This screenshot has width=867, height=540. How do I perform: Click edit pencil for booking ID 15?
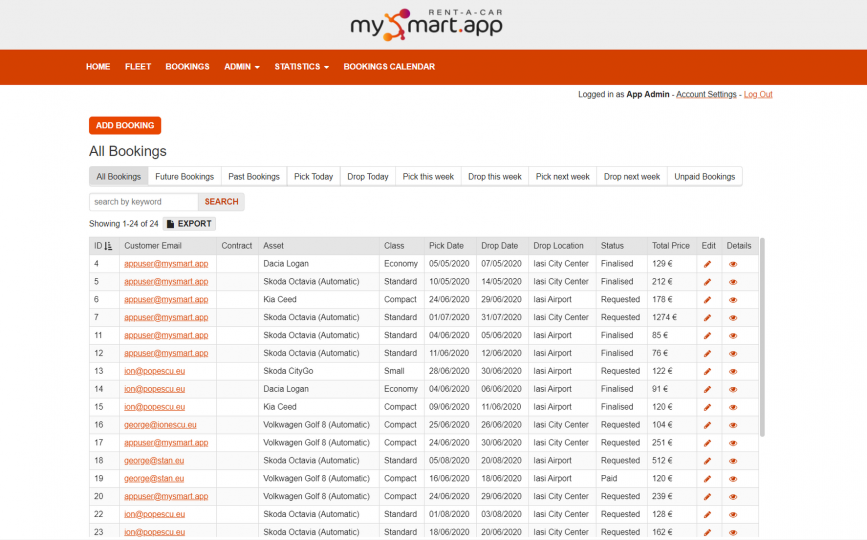(x=707, y=407)
